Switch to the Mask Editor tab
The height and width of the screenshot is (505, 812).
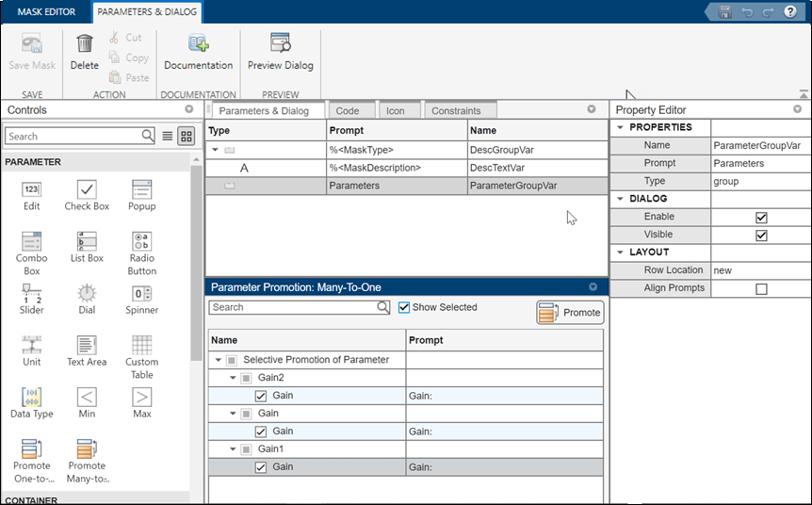[47, 12]
